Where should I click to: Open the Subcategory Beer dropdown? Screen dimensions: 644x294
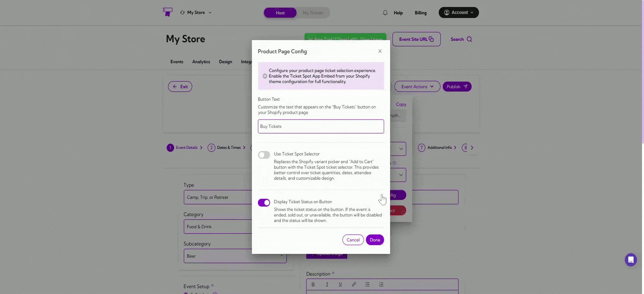pyautogui.click(x=235, y=256)
